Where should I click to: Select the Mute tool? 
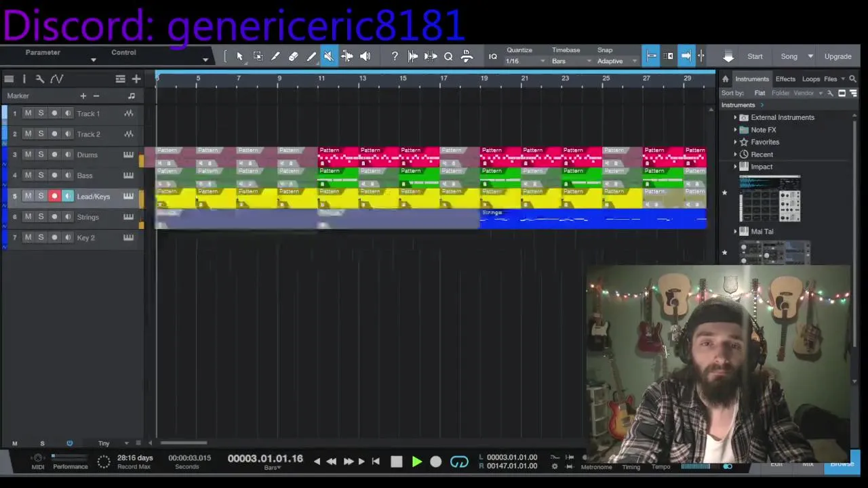point(329,57)
